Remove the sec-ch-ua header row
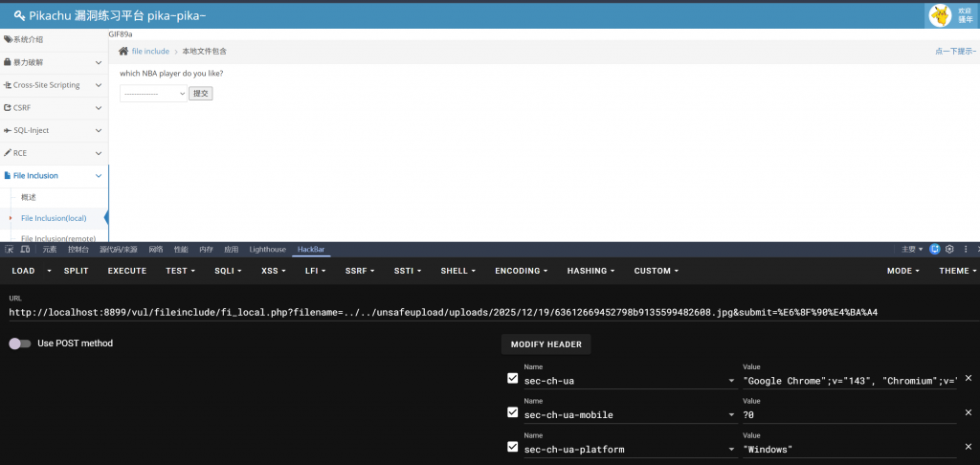This screenshot has height=465, width=980. (x=969, y=378)
